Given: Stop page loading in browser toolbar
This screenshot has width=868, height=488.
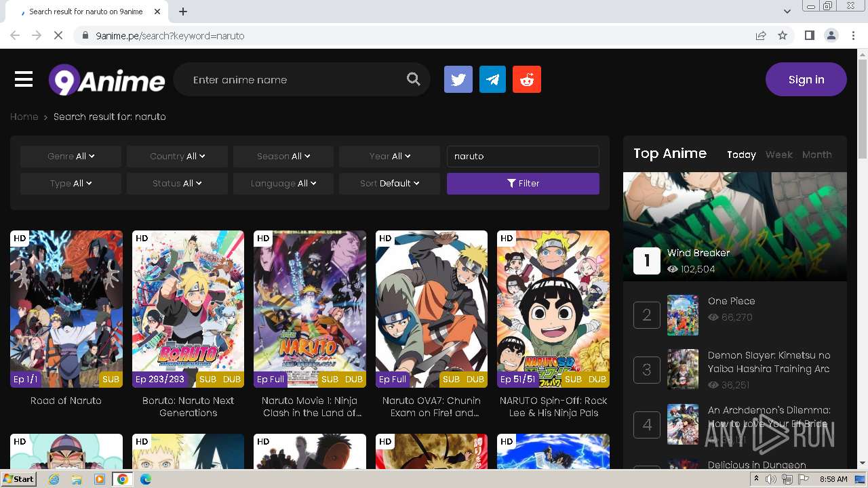Looking at the screenshot, I should pos(58,35).
